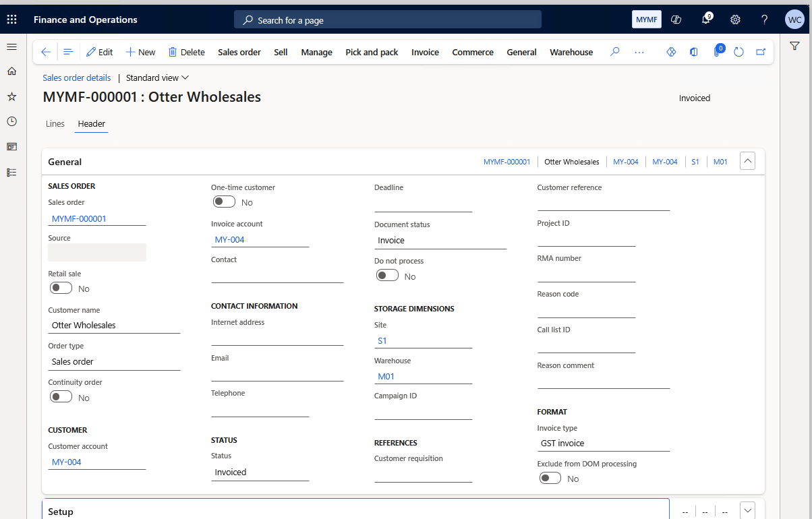Open the Status field showing Invoiced
The width and height of the screenshot is (812, 519).
click(260, 472)
